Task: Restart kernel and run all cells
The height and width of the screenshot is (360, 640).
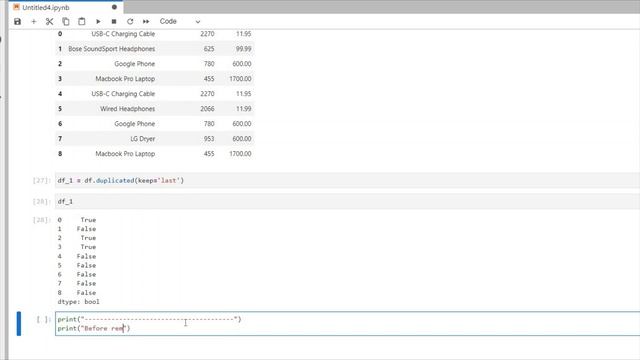Action: point(146,22)
